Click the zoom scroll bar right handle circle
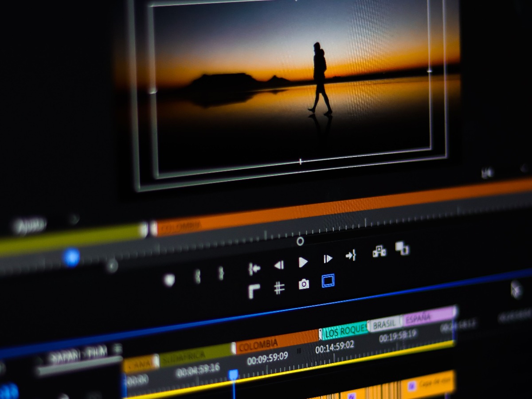The image size is (532, 399). (x=300, y=241)
